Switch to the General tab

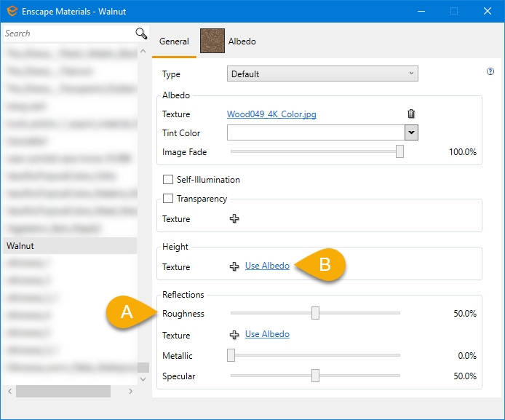coord(174,42)
